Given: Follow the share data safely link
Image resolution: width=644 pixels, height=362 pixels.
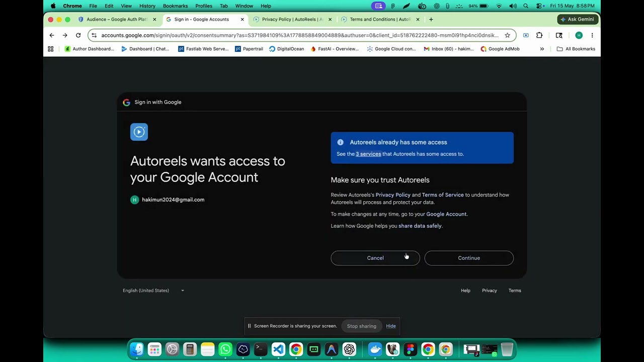Looking at the screenshot, I should [x=420, y=226].
